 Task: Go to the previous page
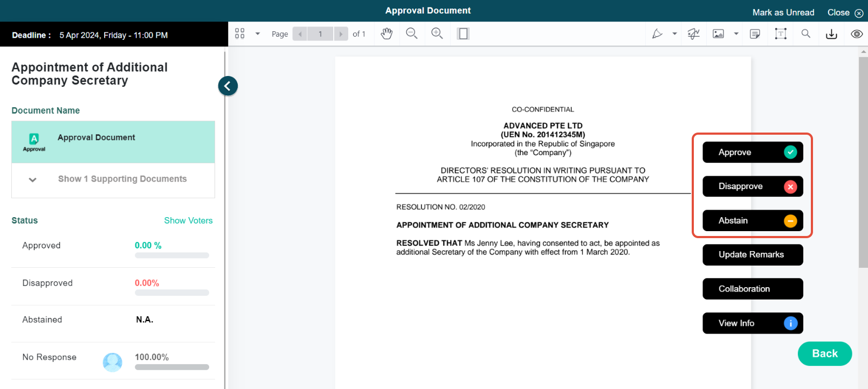pos(300,34)
